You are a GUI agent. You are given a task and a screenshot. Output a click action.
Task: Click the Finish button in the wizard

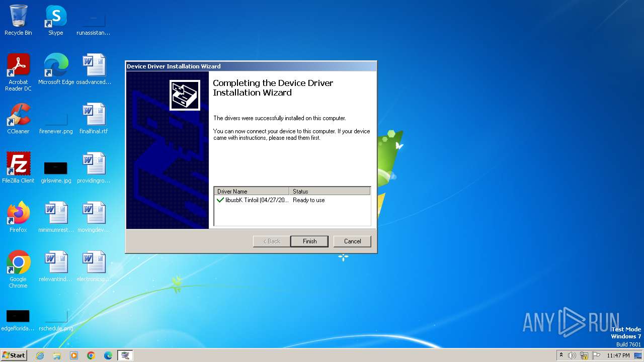tap(309, 241)
